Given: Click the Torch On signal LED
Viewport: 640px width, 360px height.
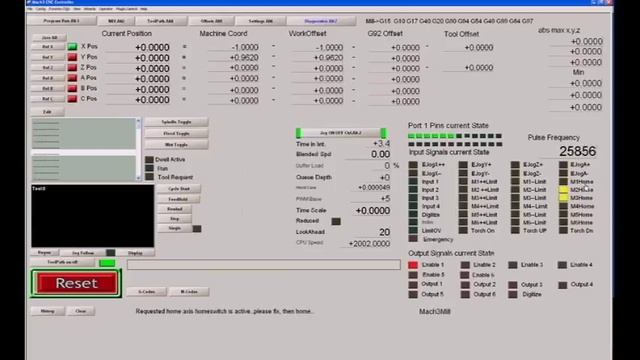Looking at the screenshot, I should [x=463, y=231].
